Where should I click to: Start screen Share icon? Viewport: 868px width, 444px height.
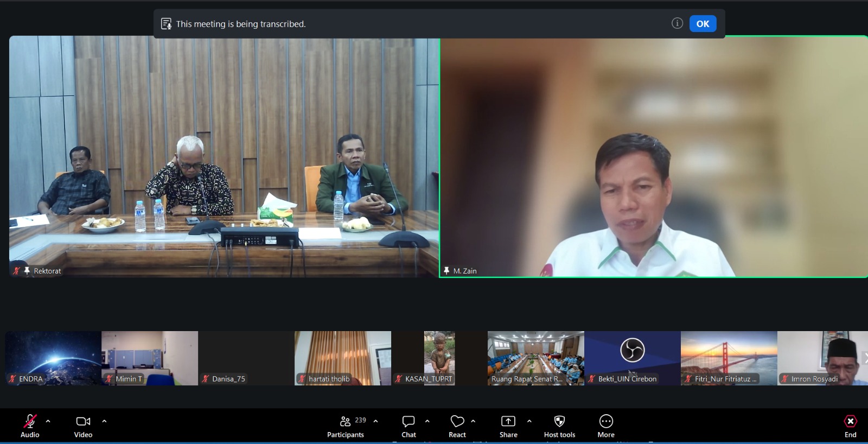pyautogui.click(x=508, y=421)
